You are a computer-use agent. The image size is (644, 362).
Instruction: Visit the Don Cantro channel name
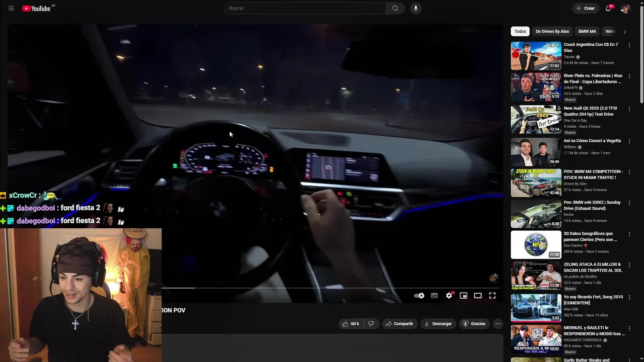pos(573,245)
